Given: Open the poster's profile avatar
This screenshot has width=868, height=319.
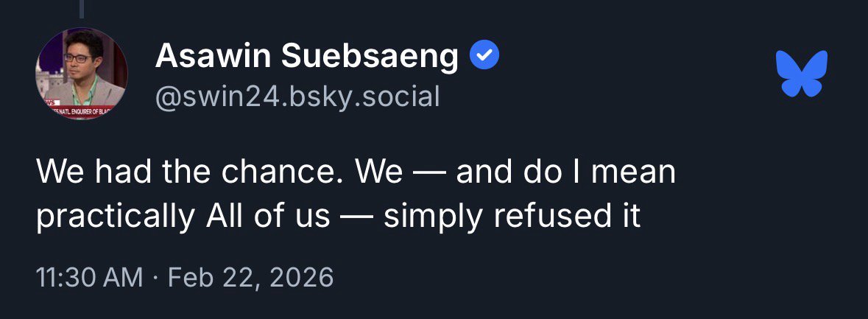Looking at the screenshot, I should [x=81, y=74].
